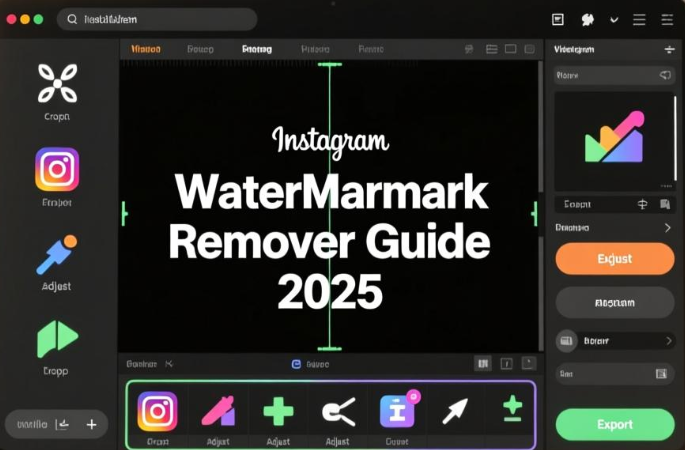This screenshot has height=450, width=685.
Task: Open the purple text tool with notification badge
Action: click(x=399, y=409)
